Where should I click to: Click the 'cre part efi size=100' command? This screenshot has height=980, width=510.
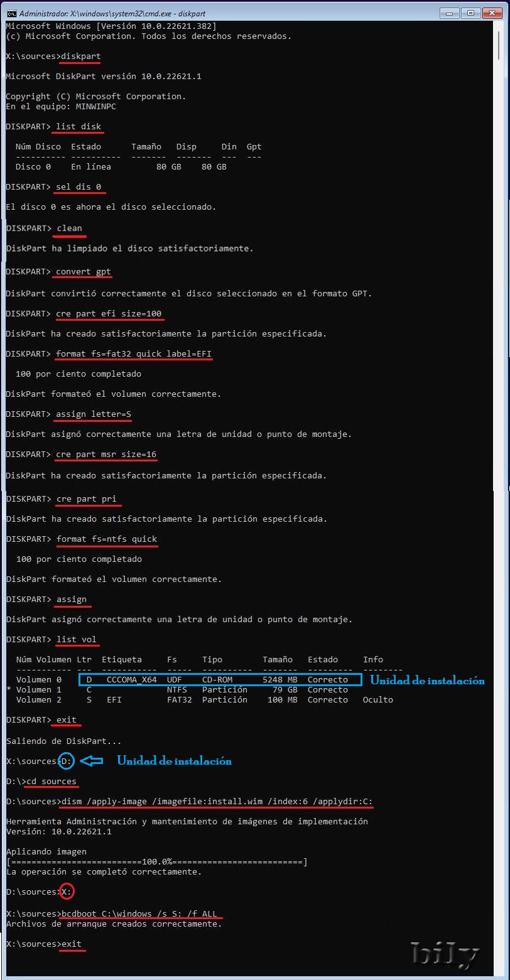pyautogui.click(x=109, y=313)
